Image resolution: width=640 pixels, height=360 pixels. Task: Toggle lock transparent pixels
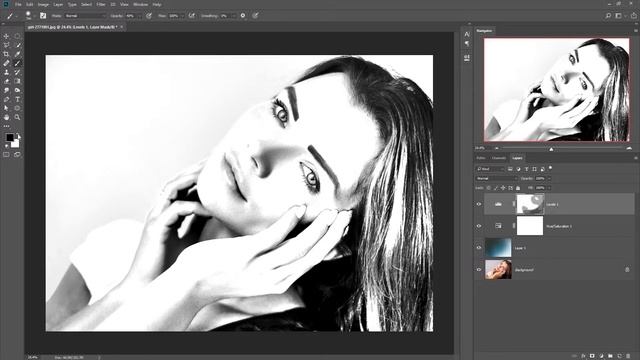(489, 188)
